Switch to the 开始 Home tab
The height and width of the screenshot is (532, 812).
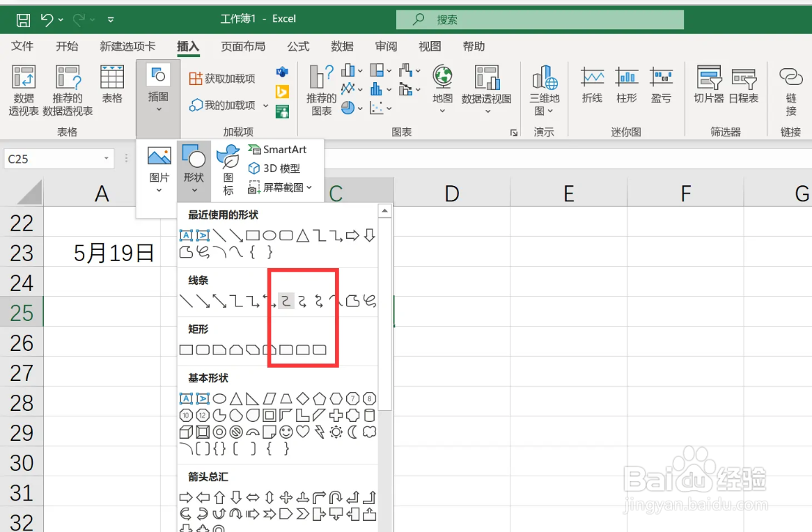[67, 46]
